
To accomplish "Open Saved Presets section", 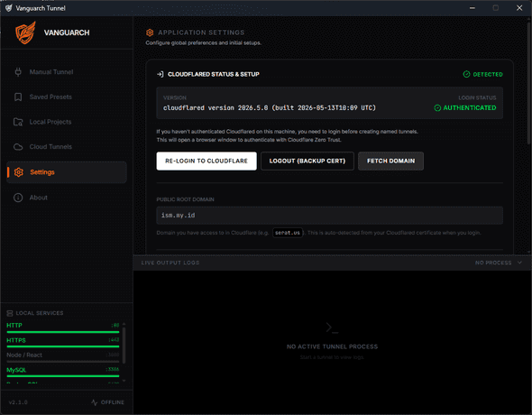I will [x=67, y=97].
